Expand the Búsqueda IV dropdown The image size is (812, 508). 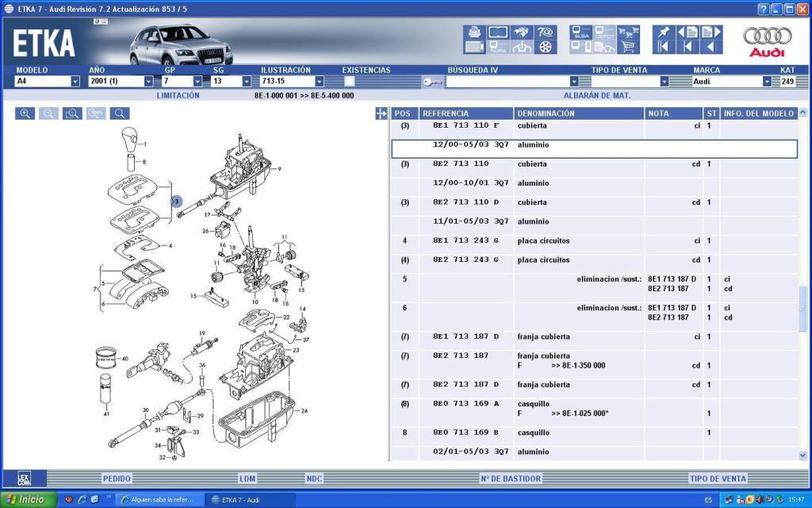click(x=574, y=82)
